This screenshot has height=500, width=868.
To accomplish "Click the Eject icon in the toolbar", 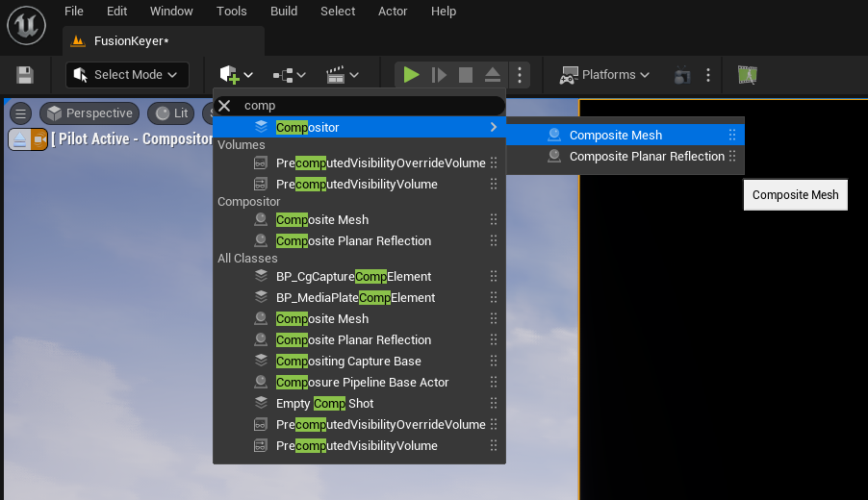I will pos(492,75).
